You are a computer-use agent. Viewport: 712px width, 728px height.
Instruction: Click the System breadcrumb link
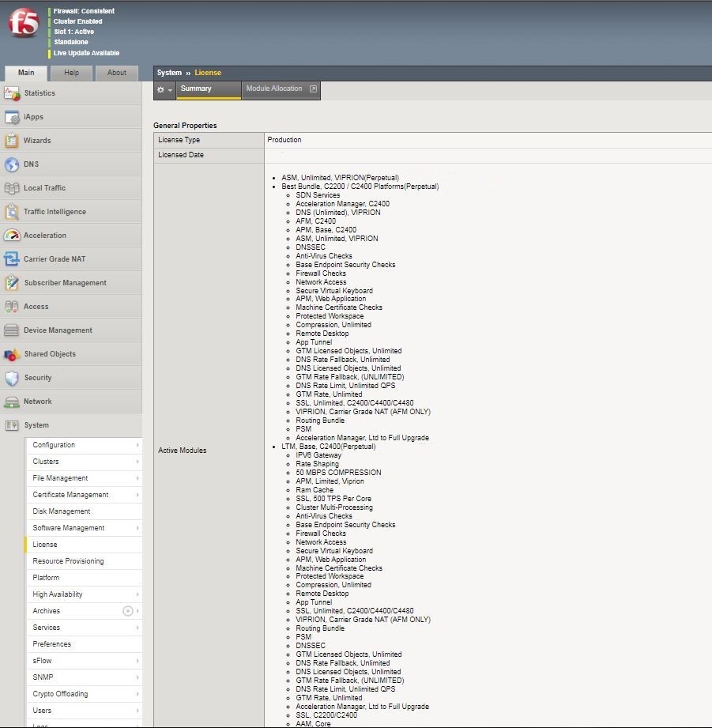pyautogui.click(x=169, y=73)
